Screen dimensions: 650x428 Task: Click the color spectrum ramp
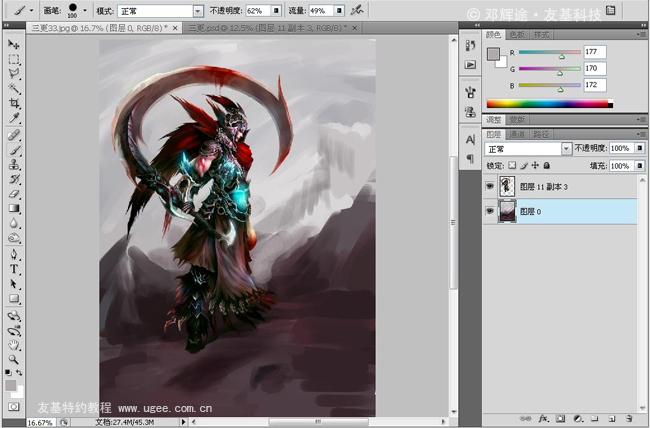pos(550,104)
